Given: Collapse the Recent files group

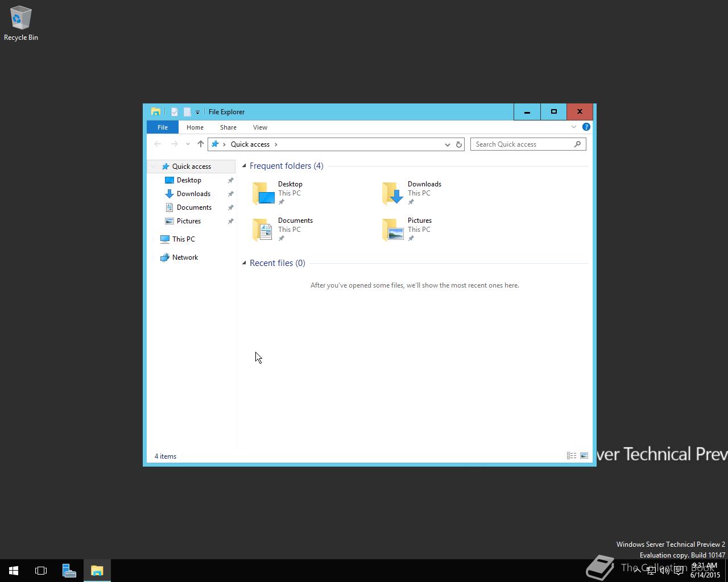Looking at the screenshot, I should tap(244, 263).
